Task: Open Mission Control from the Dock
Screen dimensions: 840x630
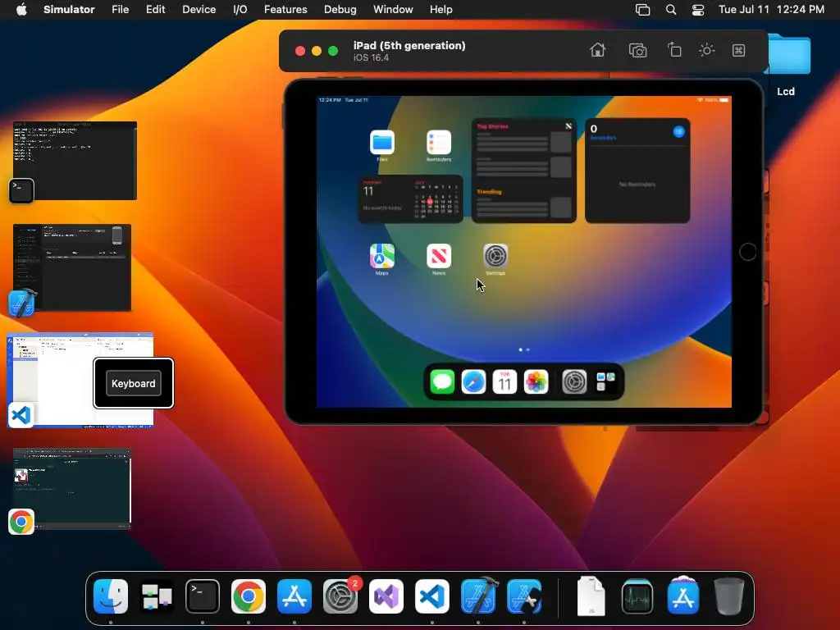Action: pyautogui.click(x=157, y=596)
